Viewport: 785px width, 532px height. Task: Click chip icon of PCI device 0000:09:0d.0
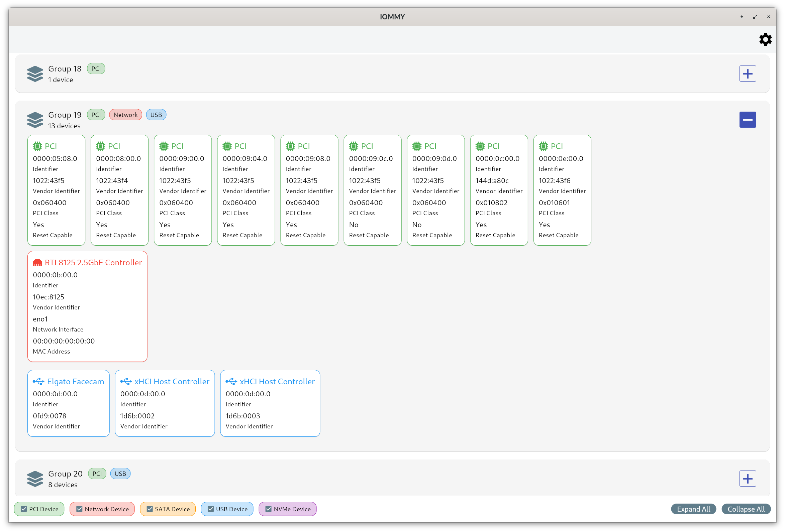[x=417, y=146]
